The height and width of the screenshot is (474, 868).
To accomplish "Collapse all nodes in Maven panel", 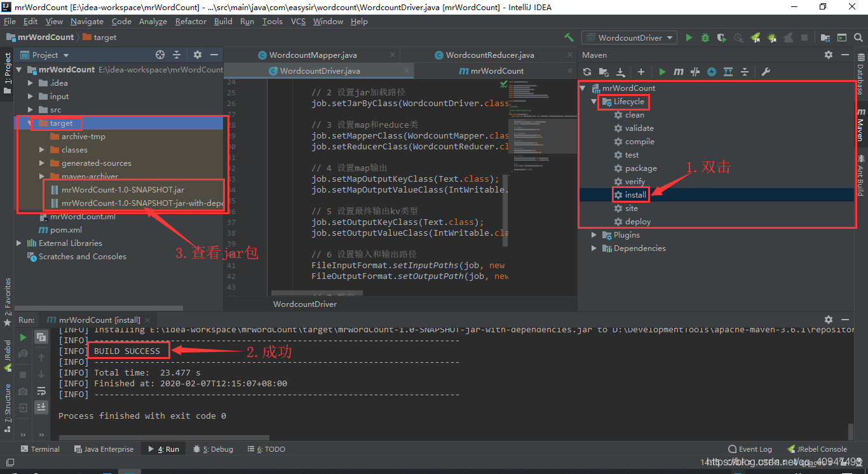I will pos(745,72).
